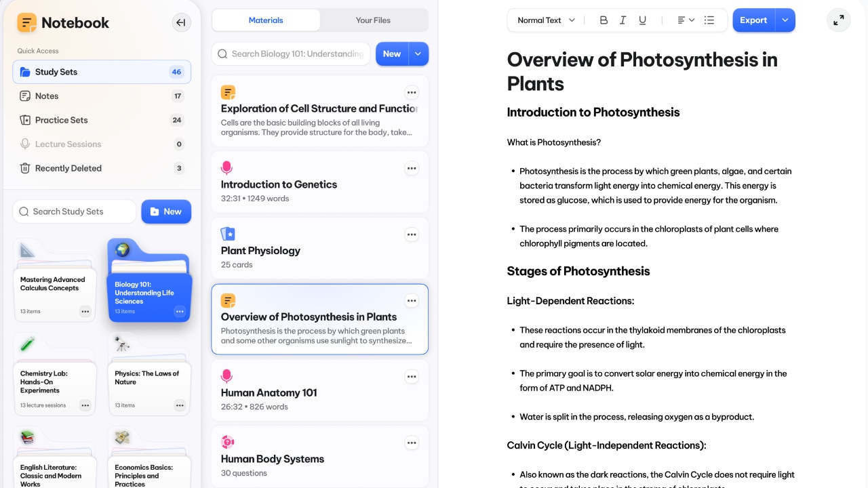Insert a bulleted list

(709, 20)
